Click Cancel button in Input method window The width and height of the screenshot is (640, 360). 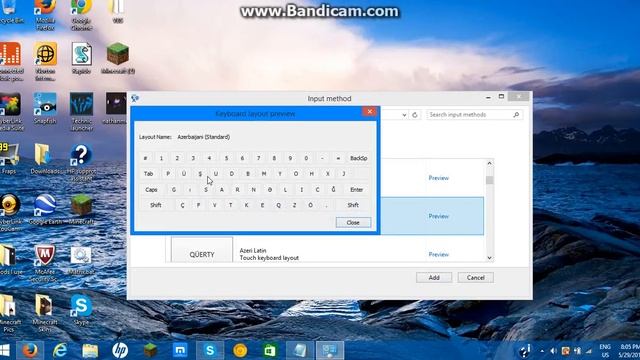click(x=476, y=278)
